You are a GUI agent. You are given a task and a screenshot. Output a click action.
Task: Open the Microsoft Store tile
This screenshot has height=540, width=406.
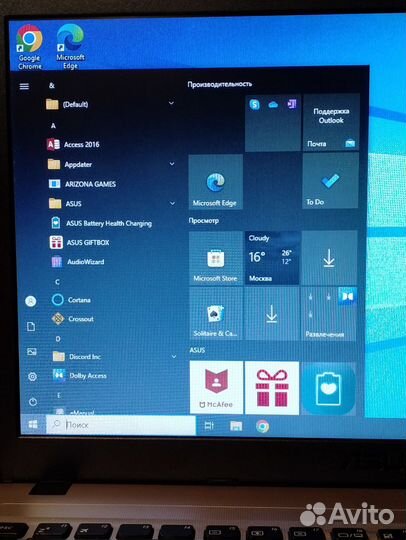click(x=216, y=258)
